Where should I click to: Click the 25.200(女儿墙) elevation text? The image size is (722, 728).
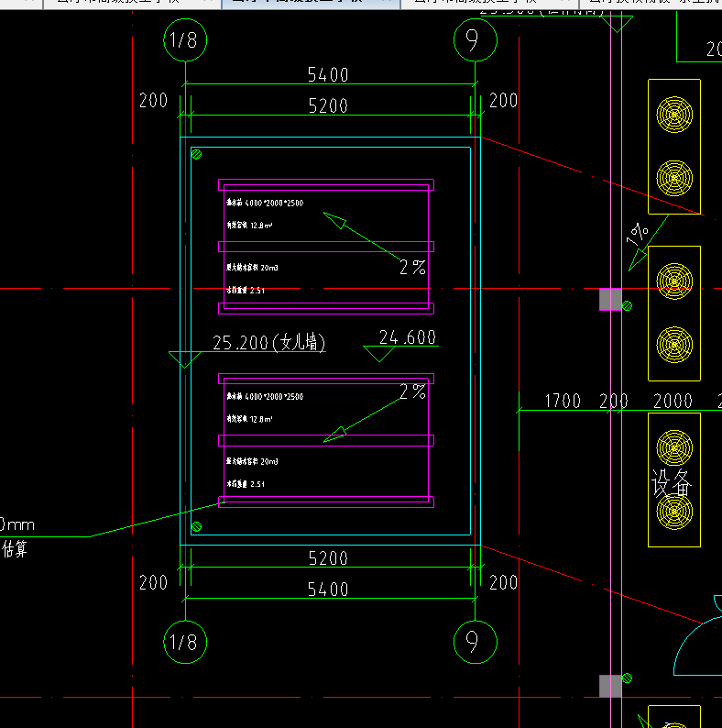click(269, 343)
